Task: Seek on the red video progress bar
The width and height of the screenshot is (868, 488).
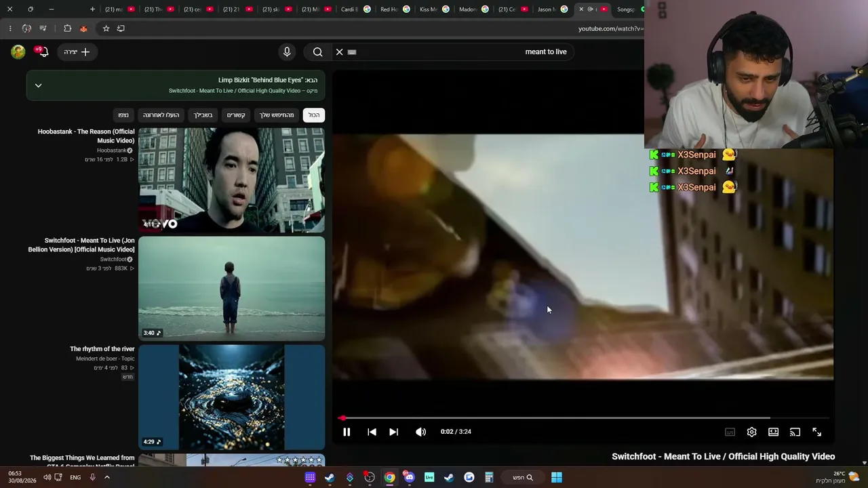Action: 583,418
